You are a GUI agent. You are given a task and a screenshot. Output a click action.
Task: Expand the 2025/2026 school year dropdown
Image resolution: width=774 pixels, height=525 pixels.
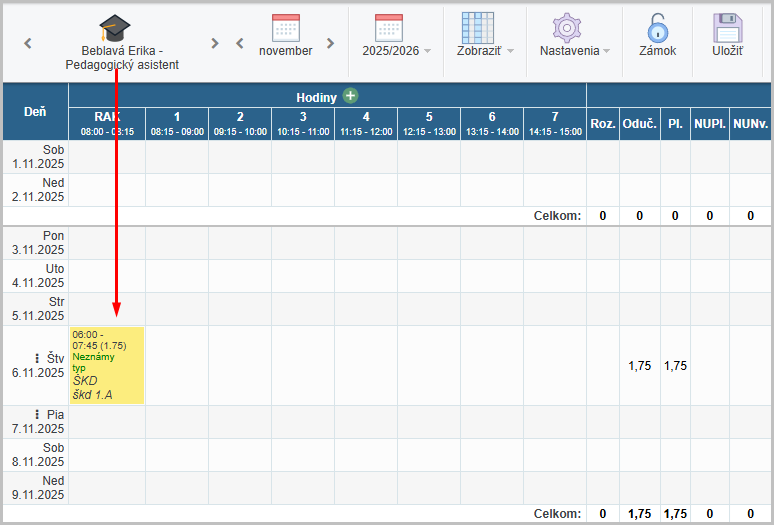tap(427, 51)
